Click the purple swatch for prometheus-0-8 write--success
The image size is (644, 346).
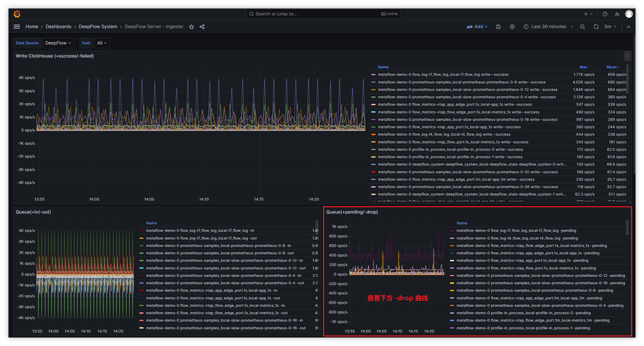point(373,82)
